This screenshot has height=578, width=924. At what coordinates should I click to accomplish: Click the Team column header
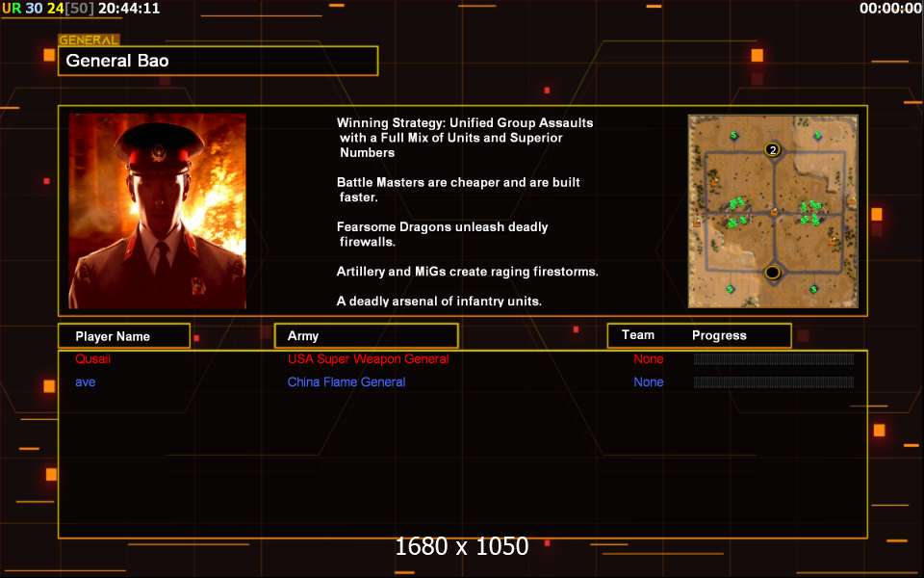tap(637, 335)
